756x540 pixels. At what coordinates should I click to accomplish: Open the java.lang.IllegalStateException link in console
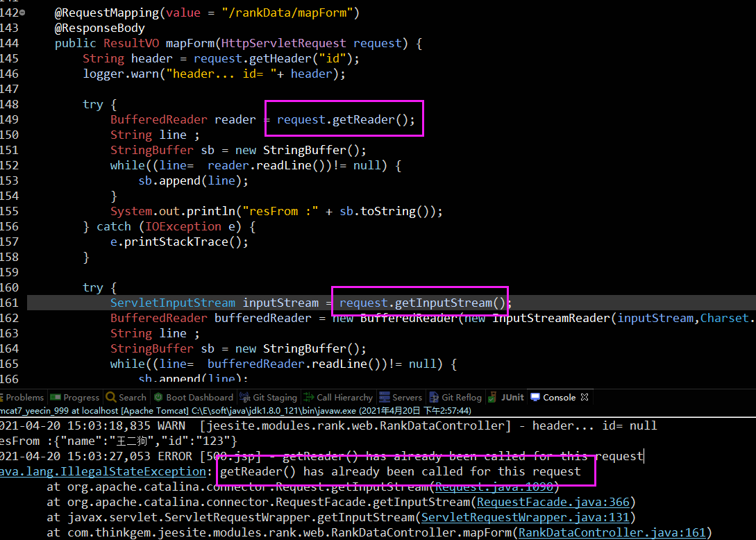(x=103, y=471)
